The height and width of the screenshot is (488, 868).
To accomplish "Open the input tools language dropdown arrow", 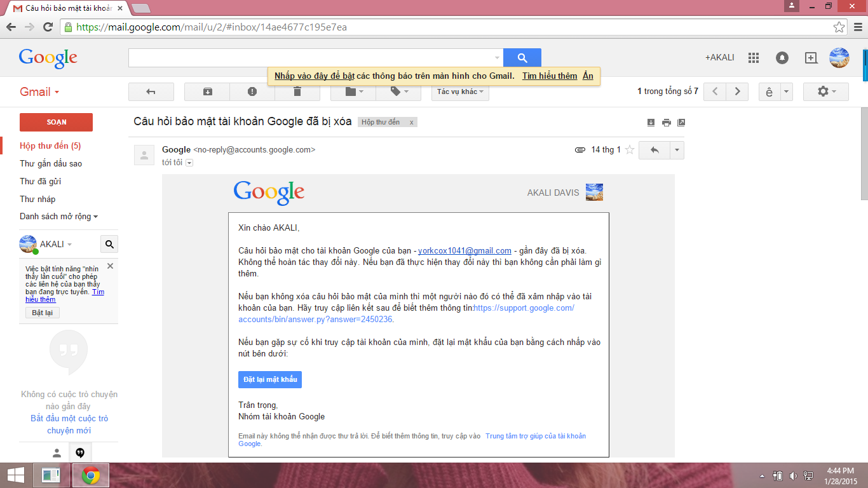I will click(787, 91).
